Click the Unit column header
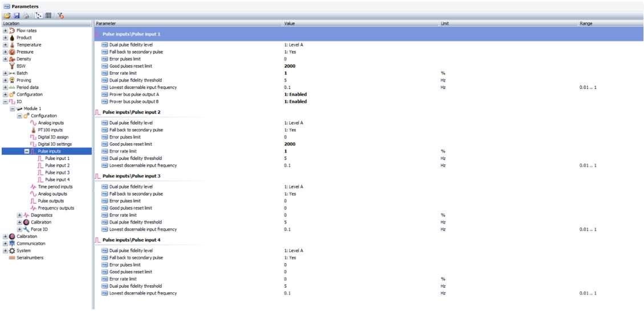The image size is (644, 311). click(508, 23)
